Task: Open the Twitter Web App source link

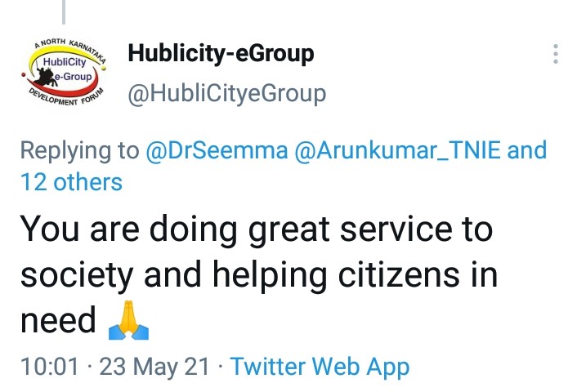Action: (320, 367)
